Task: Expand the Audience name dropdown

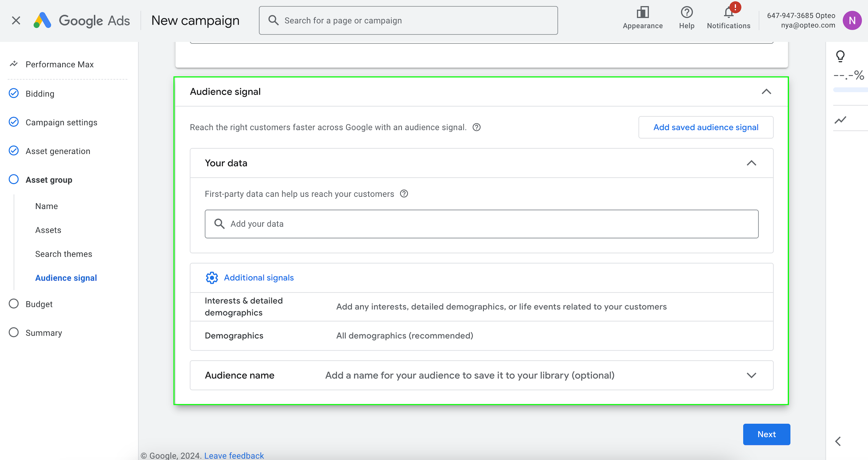Action: (x=751, y=375)
